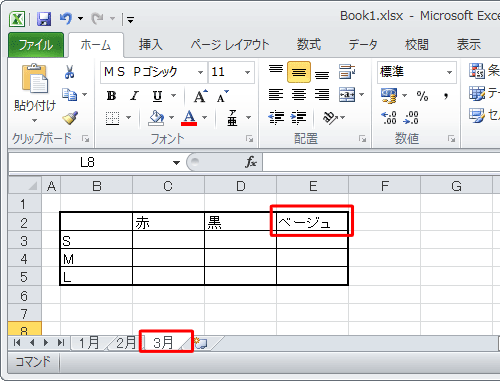Click the Wrap Text icon
500x381 pixels.
[347, 72]
